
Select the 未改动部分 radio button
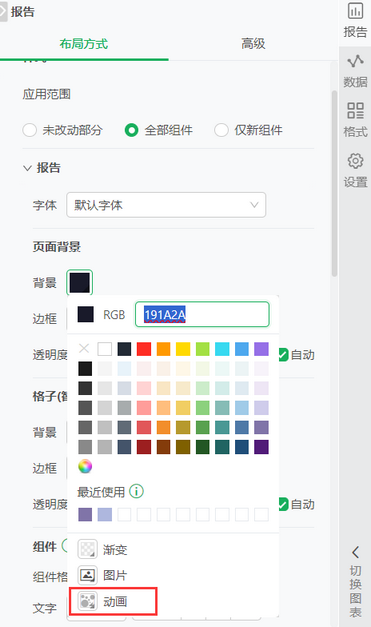[x=30, y=130]
